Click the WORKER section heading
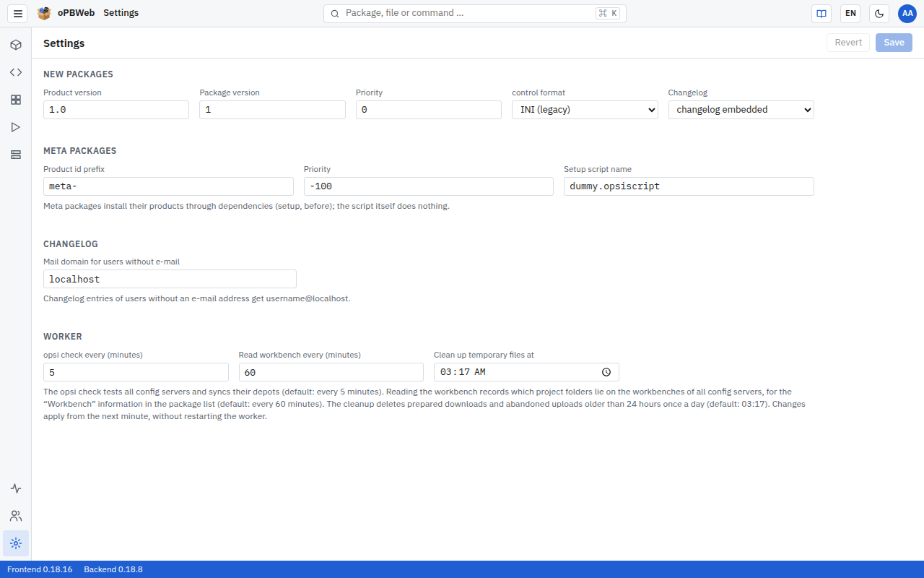Viewport: 924px width, 578px height. pyautogui.click(x=63, y=337)
